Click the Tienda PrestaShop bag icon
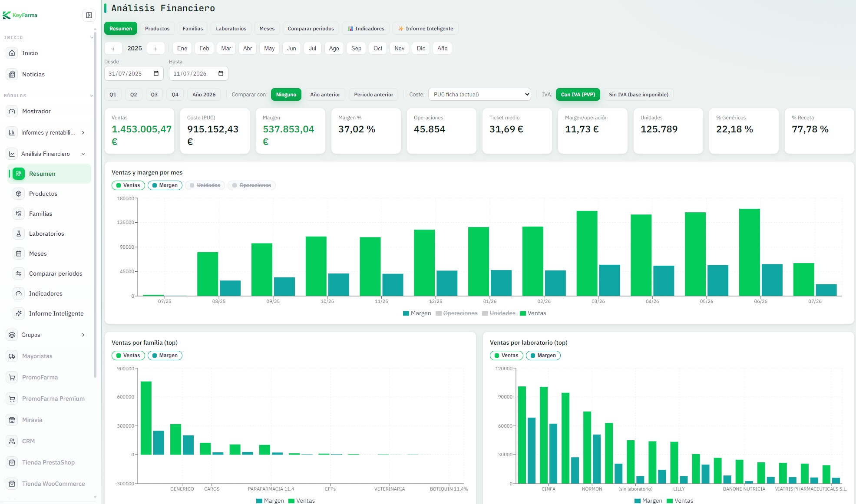 click(12, 462)
